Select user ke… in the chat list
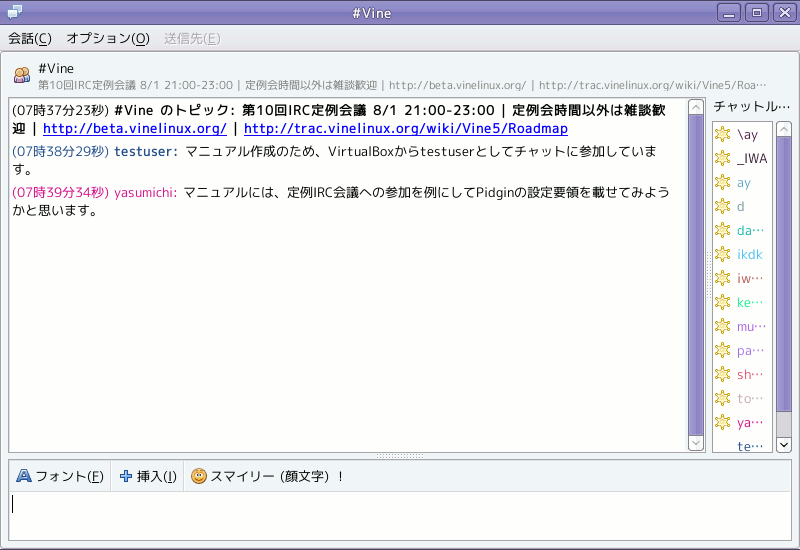The width and height of the screenshot is (800, 550). [x=749, y=303]
